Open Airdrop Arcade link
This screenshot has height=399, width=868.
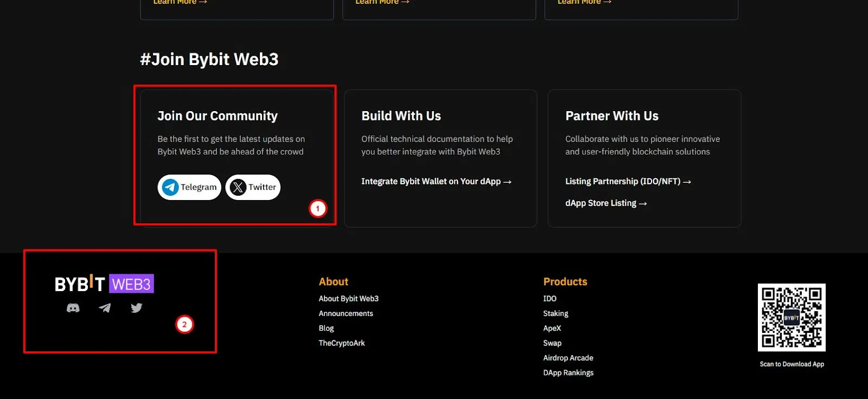569,358
